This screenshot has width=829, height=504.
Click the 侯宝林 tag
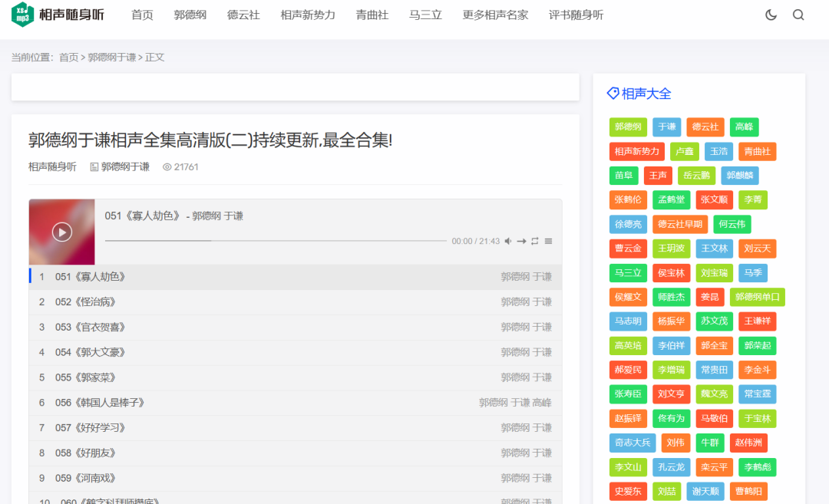tap(671, 273)
